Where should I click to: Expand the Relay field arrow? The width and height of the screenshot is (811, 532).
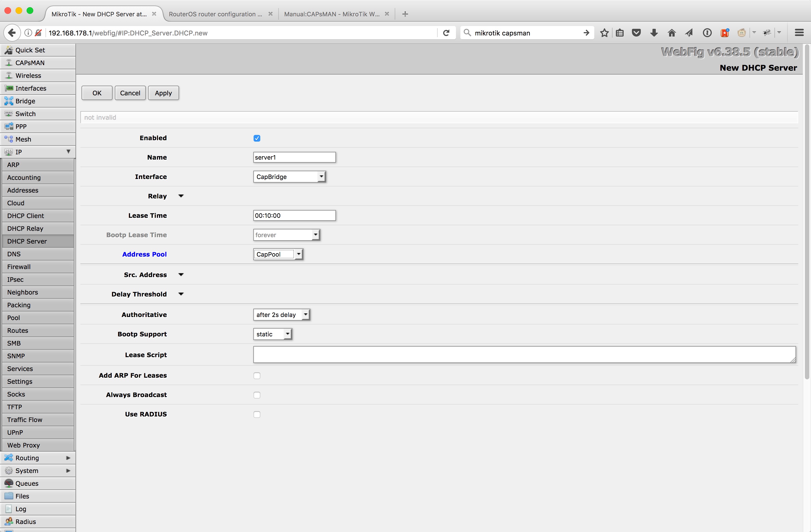pyautogui.click(x=181, y=196)
